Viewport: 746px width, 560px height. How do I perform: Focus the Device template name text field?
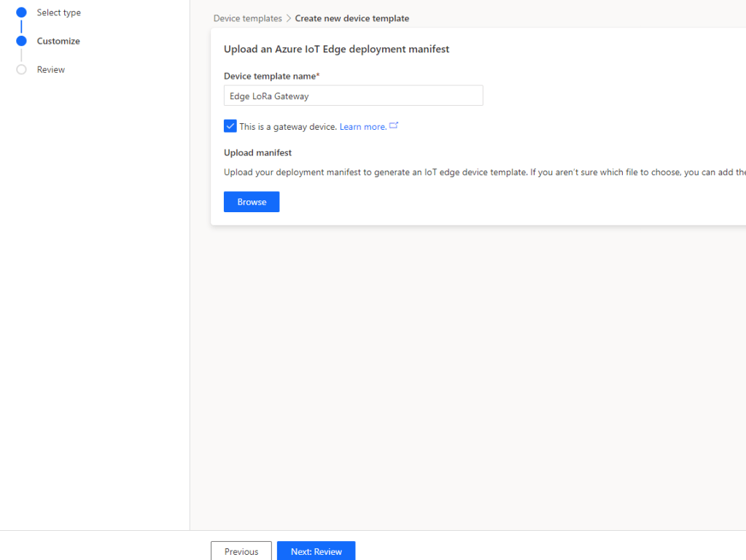353,96
